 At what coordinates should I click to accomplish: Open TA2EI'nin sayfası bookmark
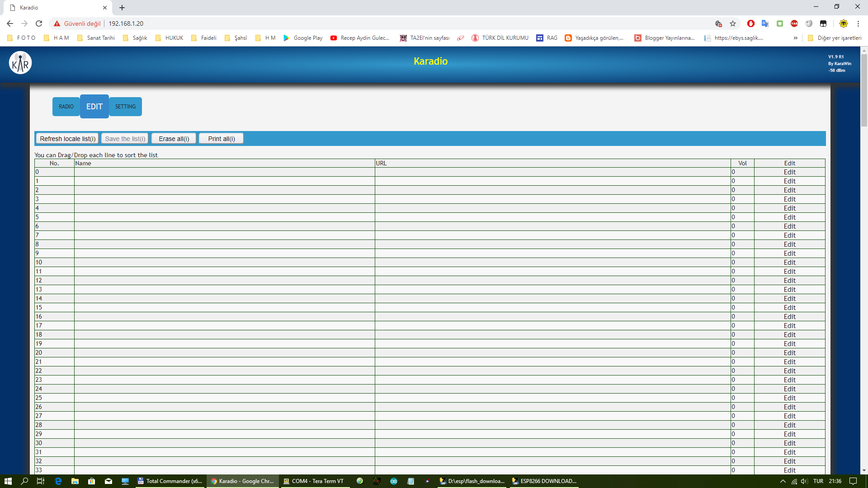point(425,38)
